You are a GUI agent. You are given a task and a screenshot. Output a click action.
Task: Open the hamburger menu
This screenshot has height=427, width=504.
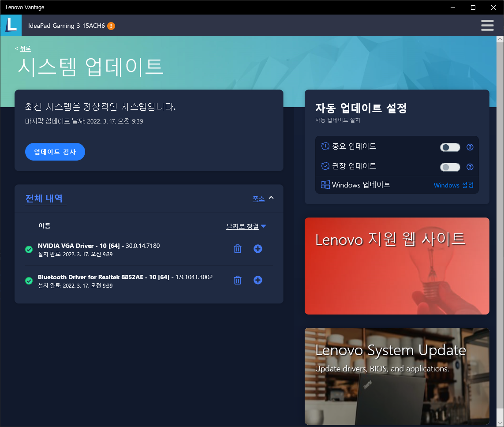click(487, 26)
